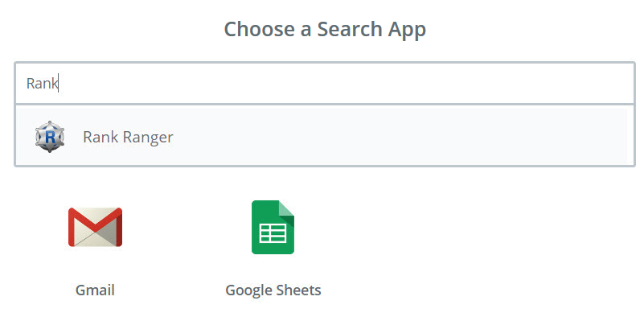Click the red M on the Gmail icon
Screen dimensions: 644x317
96,223
